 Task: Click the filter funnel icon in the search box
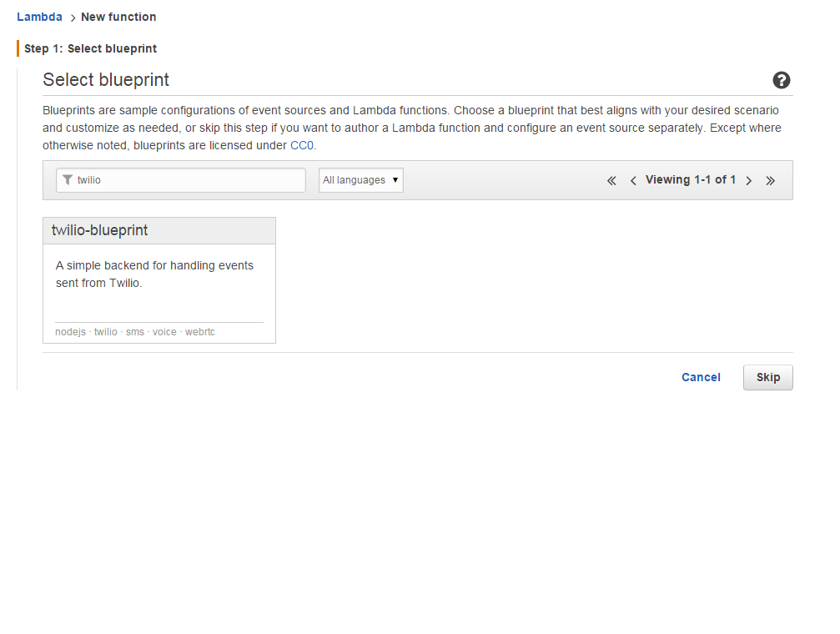[68, 180]
